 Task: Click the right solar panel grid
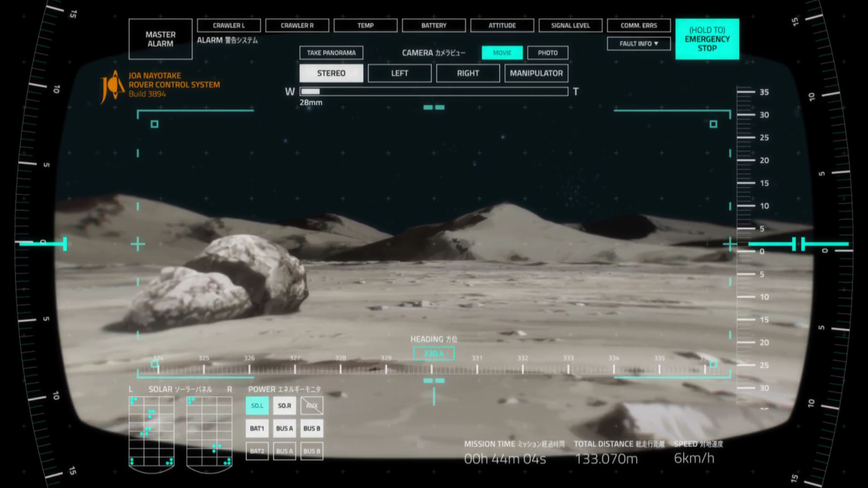pos(209,432)
